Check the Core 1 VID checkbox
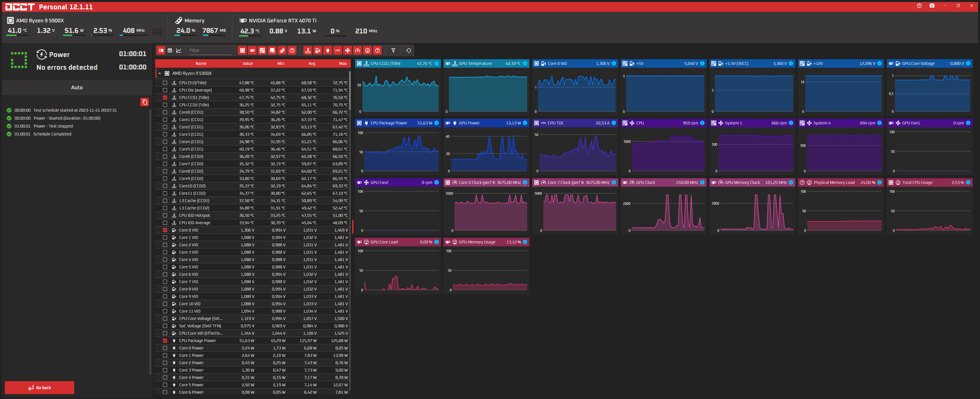 tap(165, 237)
